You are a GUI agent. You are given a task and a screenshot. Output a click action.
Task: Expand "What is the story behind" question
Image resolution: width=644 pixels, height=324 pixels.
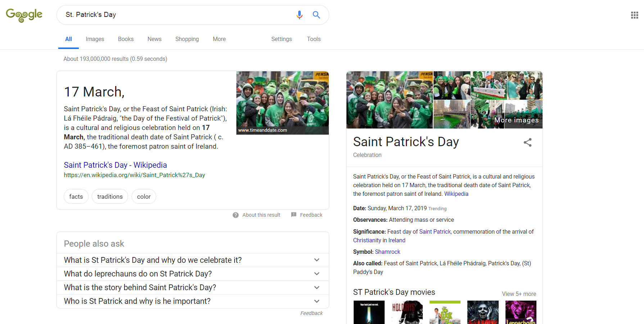[192, 288]
